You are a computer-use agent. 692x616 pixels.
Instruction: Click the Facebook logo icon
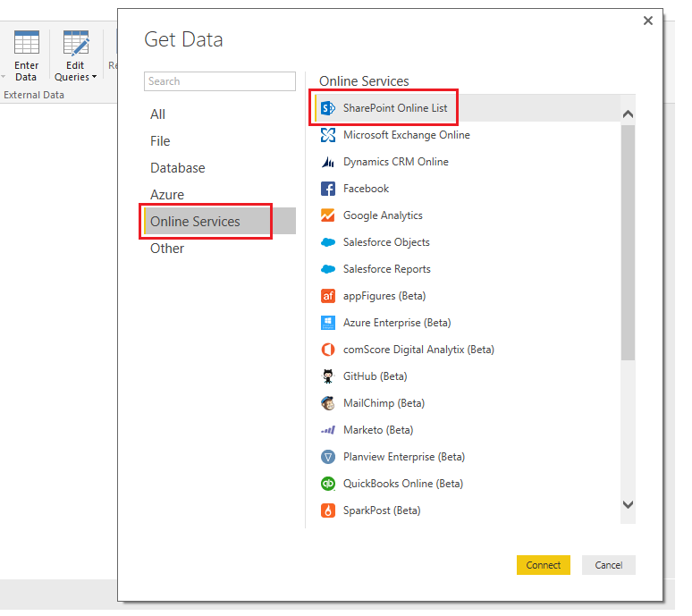(x=327, y=189)
